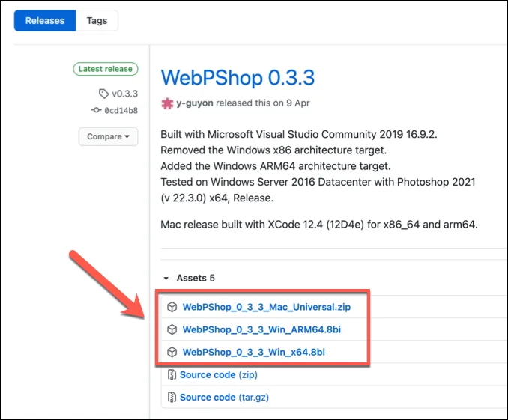Click file icon for Source code zip
This screenshot has height=420, width=508.
pyautogui.click(x=172, y=374)
